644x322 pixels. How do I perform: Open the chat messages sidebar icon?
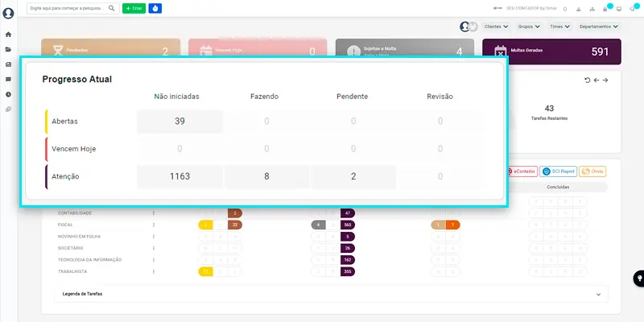point(8,80)
